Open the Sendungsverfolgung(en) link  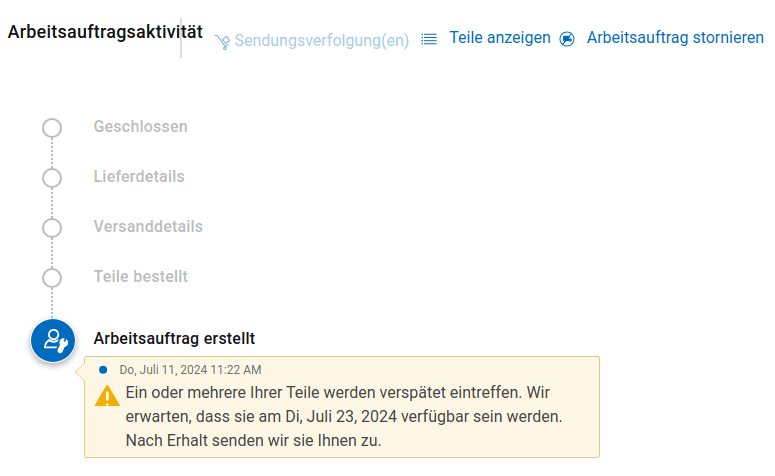(x=321, y=40)
